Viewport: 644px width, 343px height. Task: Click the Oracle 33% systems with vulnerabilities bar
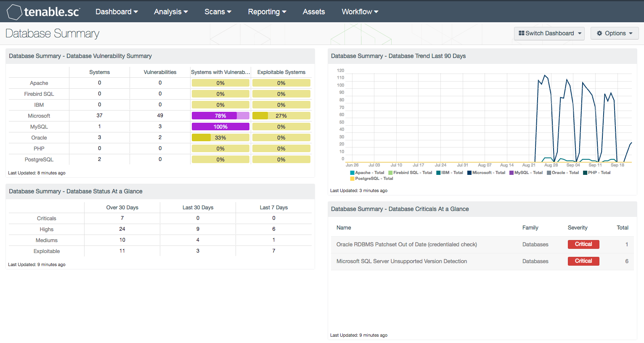point(220,137)
